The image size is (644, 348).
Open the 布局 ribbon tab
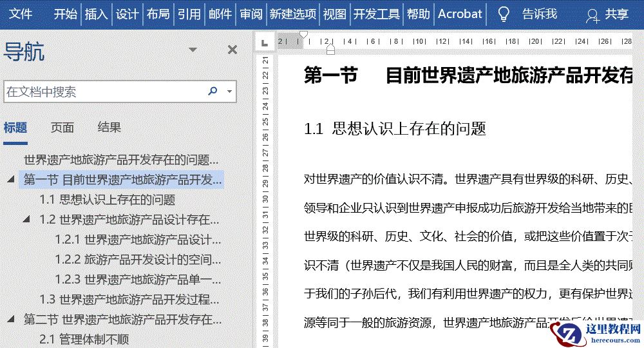158,14
